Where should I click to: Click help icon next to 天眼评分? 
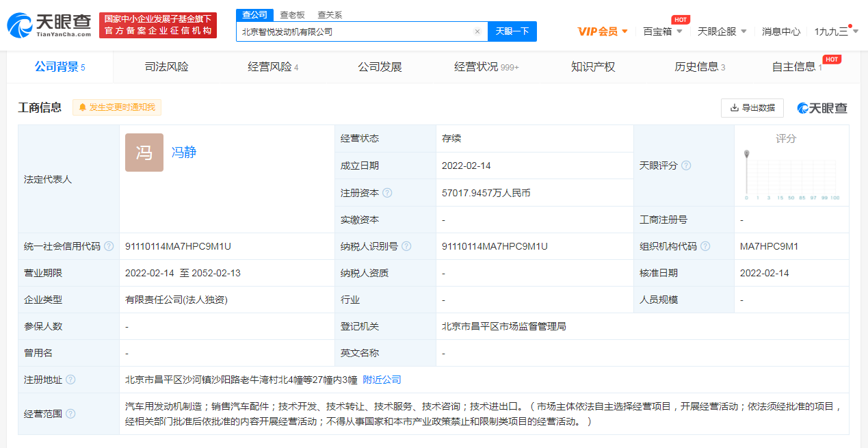pyautogui.click(x=686, y=166)
